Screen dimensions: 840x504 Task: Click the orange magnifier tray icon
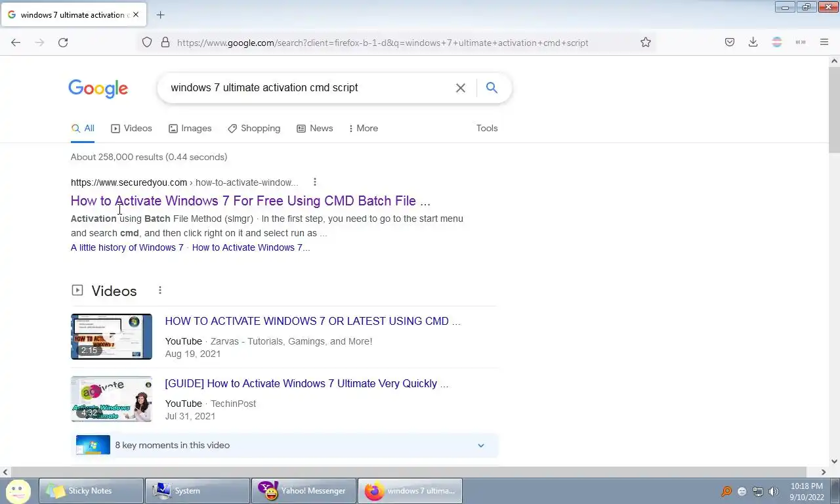[726, 492]
